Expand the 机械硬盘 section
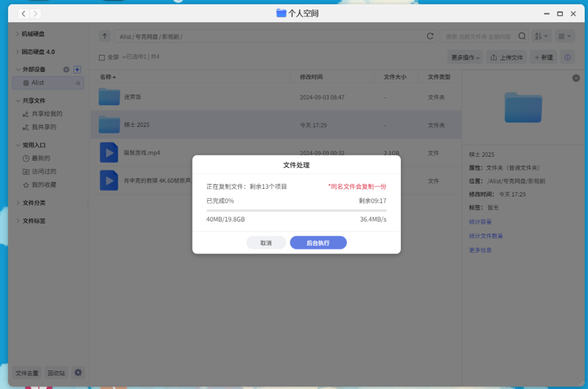Image resolution: width=588 pixels, height=389 pixels. point(33,34)
